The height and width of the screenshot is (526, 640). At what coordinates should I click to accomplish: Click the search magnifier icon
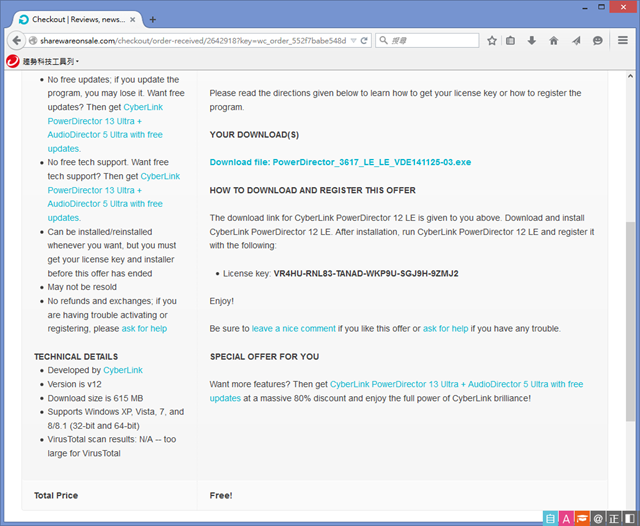click(x=383, y=40)
